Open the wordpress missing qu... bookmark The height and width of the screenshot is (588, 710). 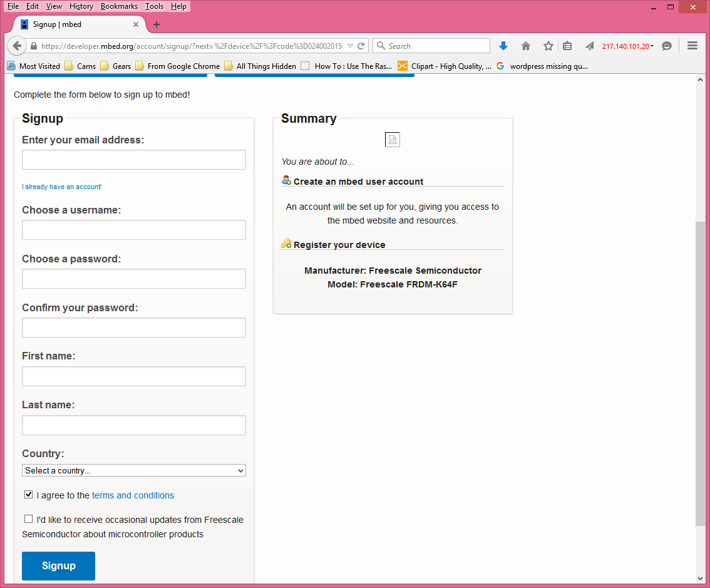tap(542, 66)
